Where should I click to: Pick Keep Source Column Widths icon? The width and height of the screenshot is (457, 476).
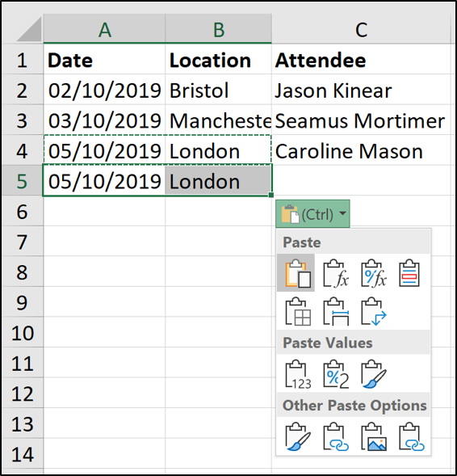coord(335,312)
